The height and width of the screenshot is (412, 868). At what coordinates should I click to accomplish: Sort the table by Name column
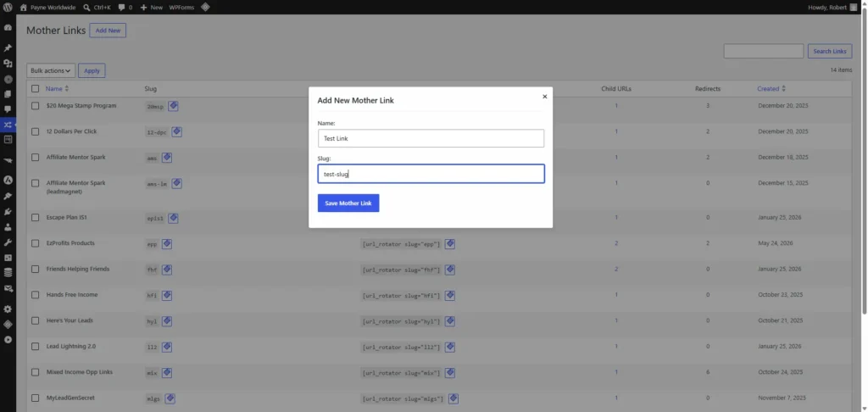[x=57, y=89]
